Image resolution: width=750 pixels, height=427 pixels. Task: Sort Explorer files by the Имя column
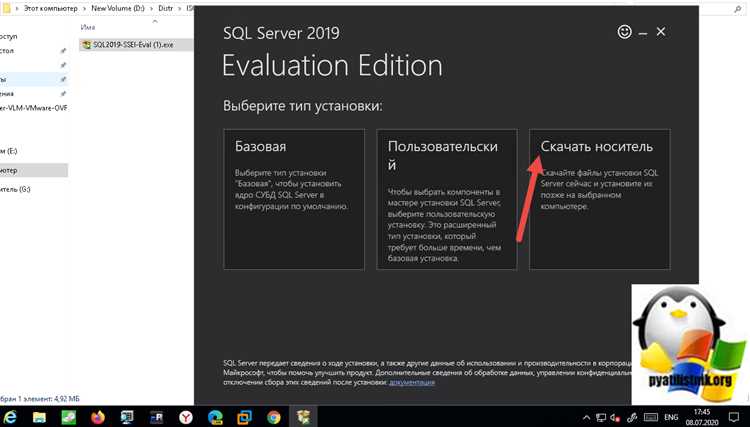88,27
